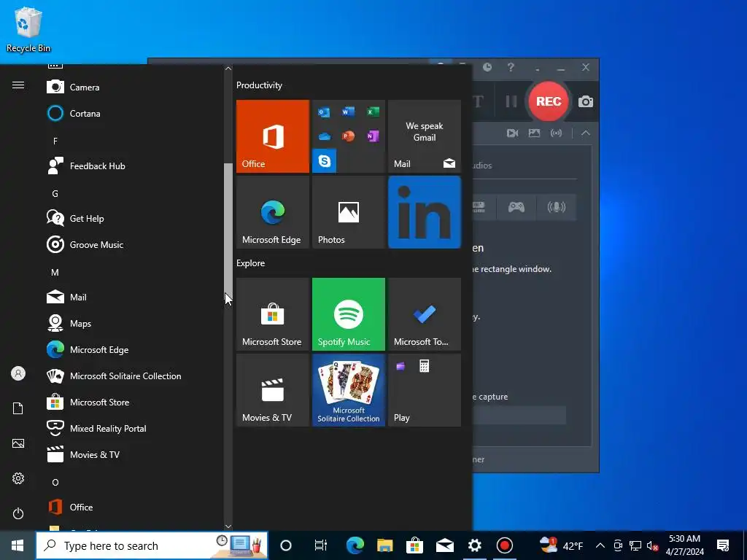
Task: Click the Microsoft Edge tile
Action: 273,212
